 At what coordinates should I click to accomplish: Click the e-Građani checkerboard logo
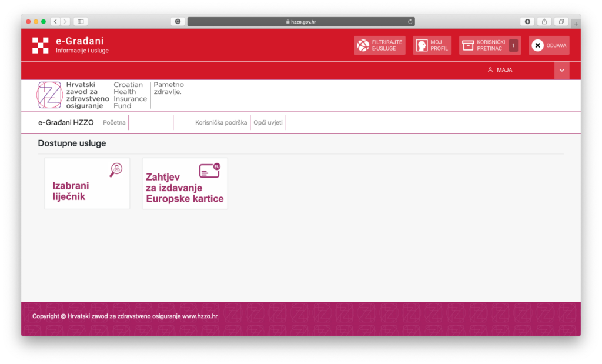pyautogui.click(x=40, y=45)
